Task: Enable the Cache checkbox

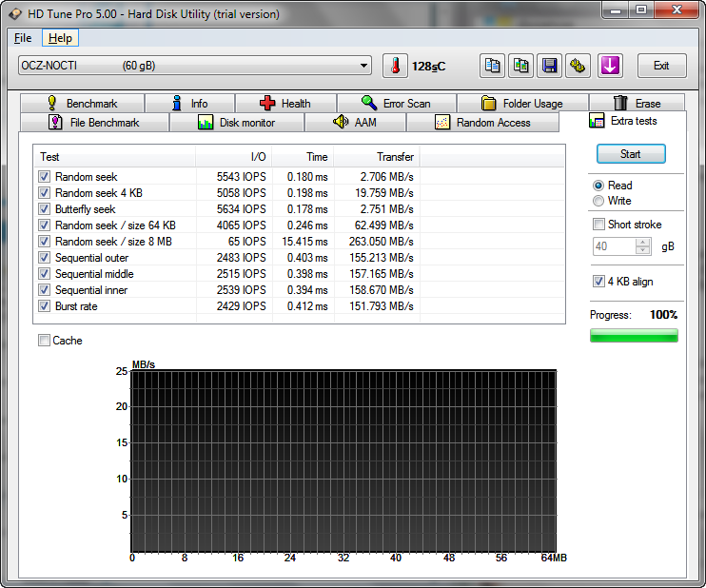Action: (x=44, y=341)
